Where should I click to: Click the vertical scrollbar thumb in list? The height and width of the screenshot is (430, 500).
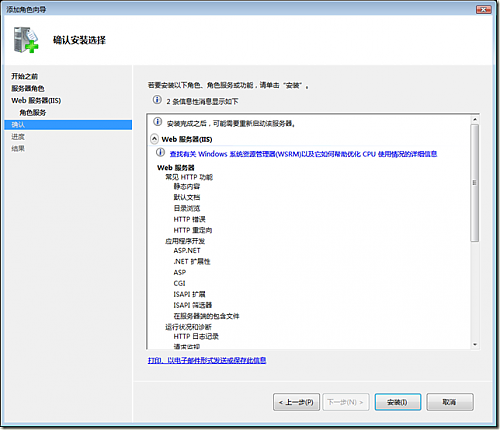[475, 183]
